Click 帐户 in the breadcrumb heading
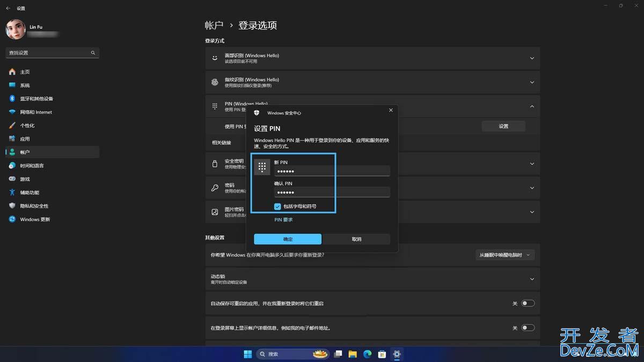The width and height of the screenshot is (644, 362). [x=214, y=25]
